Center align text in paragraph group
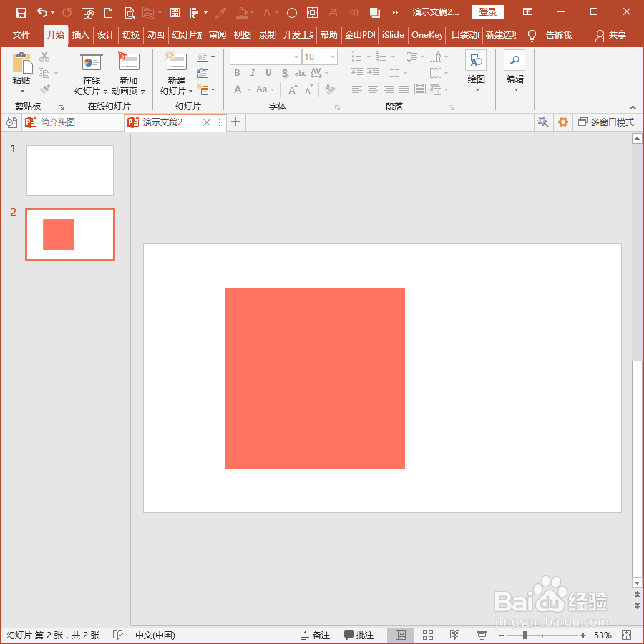 tap(373, 89)
